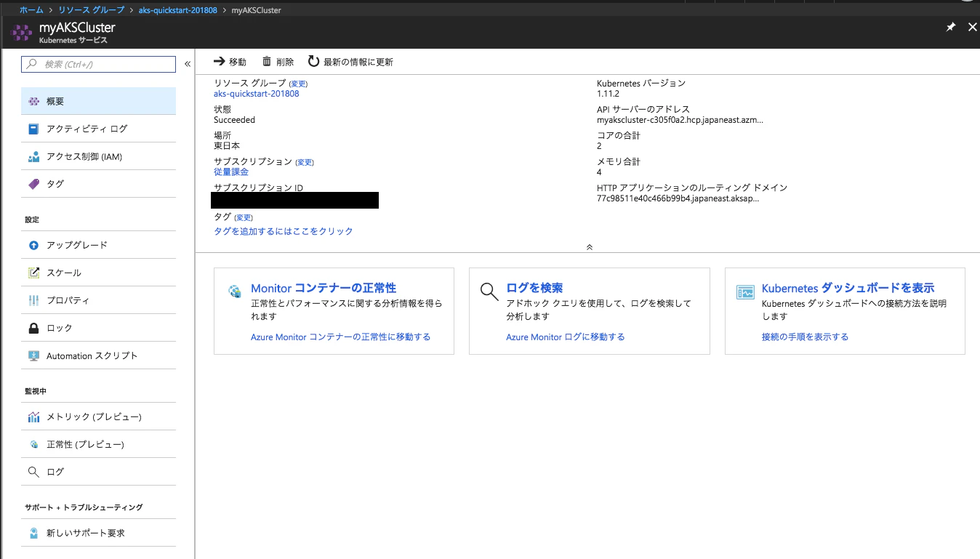Open the 従量課金 subscription link
The width and height of the screenshot is (980, 559).
point(231,172)
